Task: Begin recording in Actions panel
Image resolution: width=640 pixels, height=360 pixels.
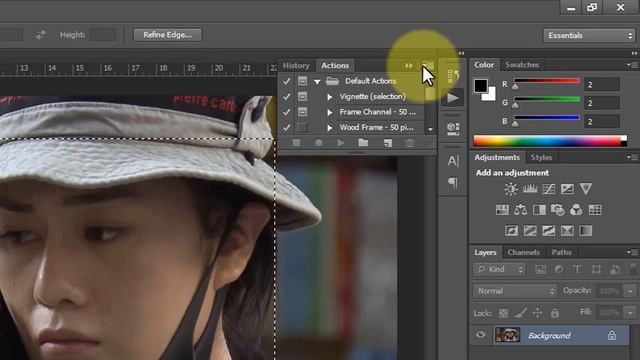Action: point(319,143)
